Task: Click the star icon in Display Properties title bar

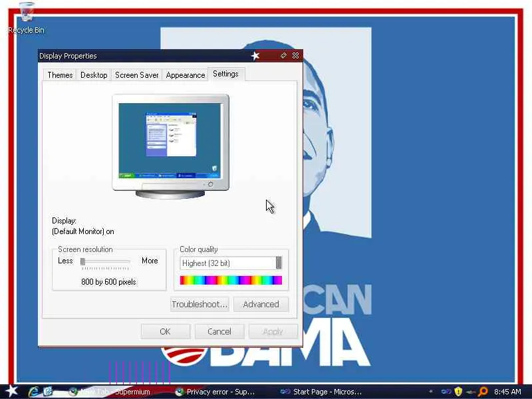Action: 255,56
